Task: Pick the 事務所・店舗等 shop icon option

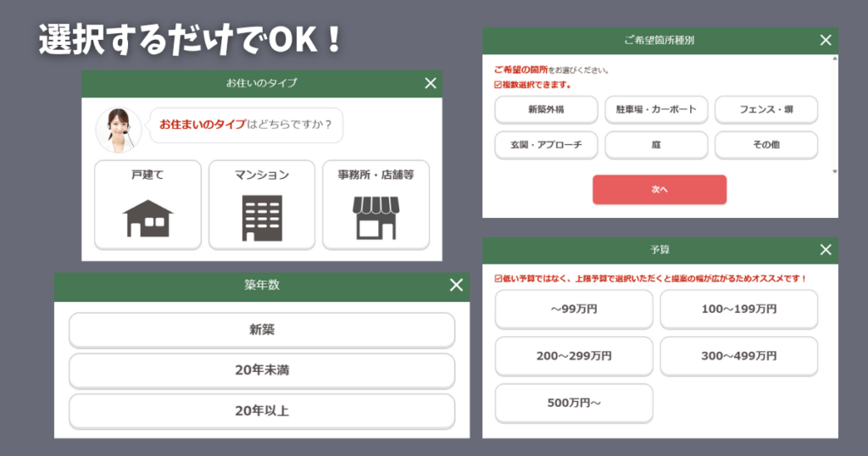Action: pos(376,205)
